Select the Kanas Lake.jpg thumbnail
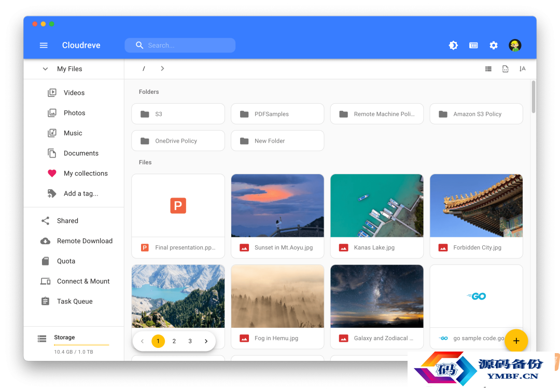 click(377, 206)
